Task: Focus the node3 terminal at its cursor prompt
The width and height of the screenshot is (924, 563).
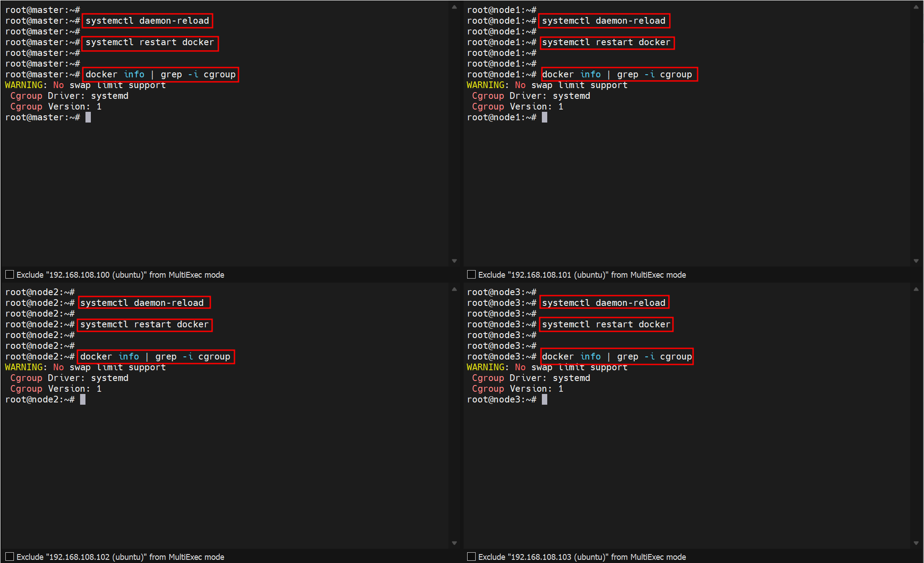Action: click(545, 399)
